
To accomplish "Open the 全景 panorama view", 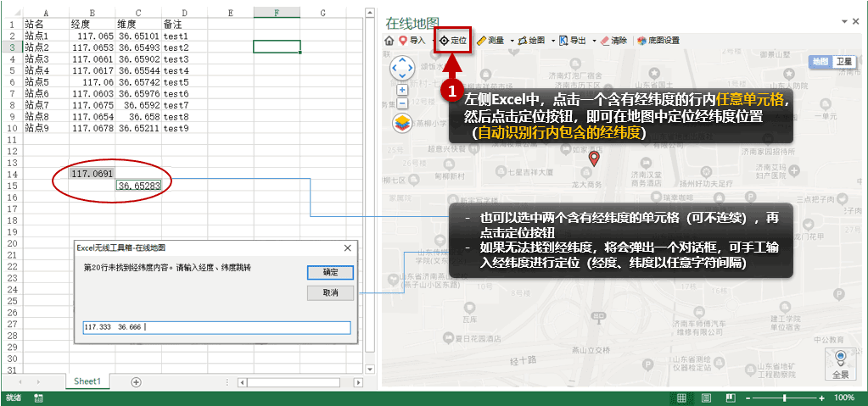I will tap(840, 364).
